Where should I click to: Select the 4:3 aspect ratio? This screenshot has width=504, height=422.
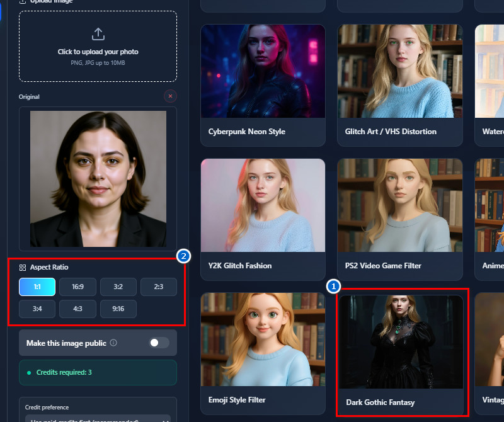click(77, 309)
